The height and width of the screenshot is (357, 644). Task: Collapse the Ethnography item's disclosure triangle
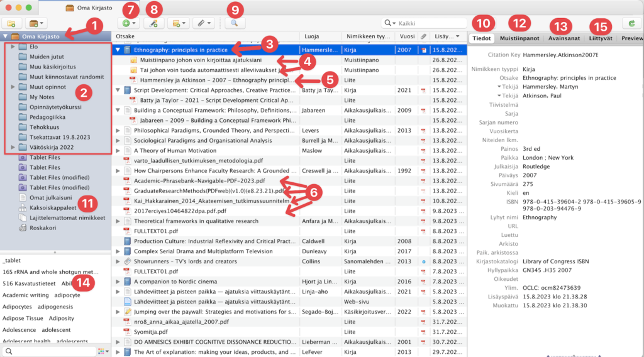118,49
